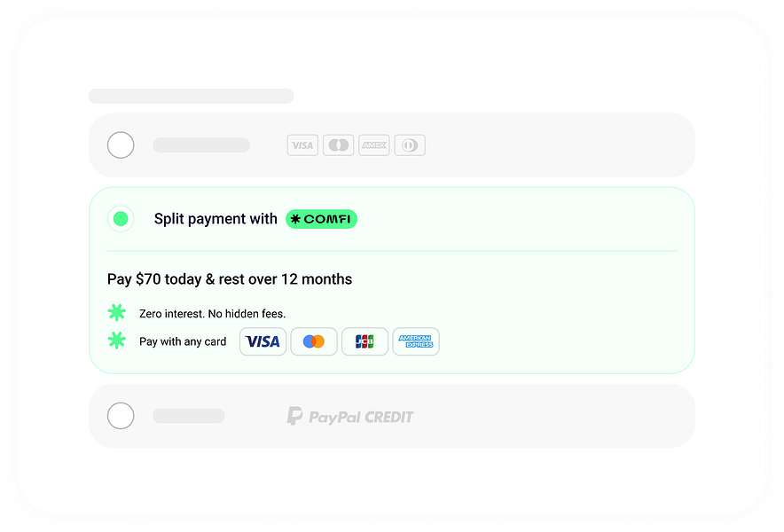This screenshot has height=532, width=784.
Task: Select the card payment radio button
Action: click(x=121, y=145)
